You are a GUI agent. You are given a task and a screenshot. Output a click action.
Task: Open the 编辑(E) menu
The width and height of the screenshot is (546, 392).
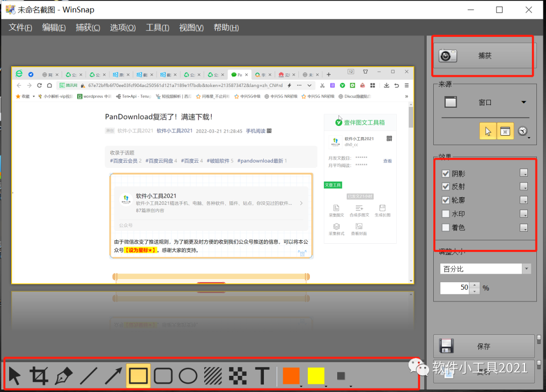[x=54, y=27]
